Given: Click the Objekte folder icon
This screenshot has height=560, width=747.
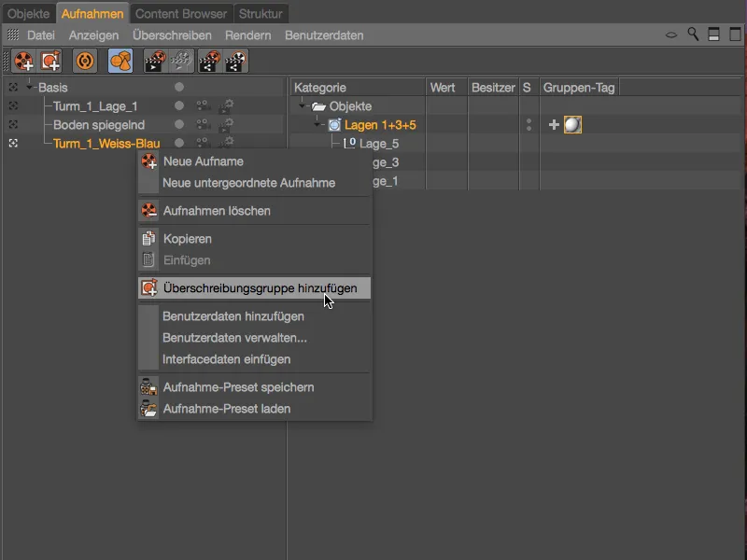Looking at the screenshot, I should [x=318, y=106].
